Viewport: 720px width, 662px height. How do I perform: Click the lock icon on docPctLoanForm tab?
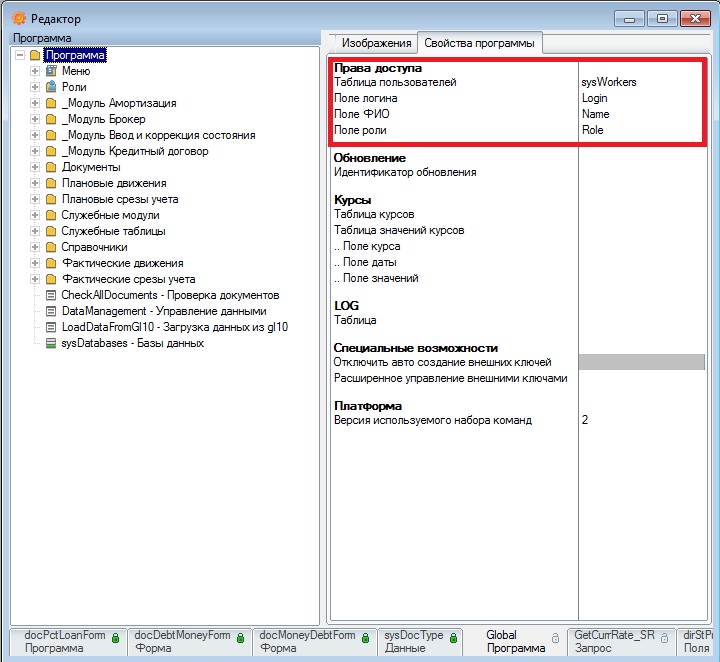pos(115,637)
